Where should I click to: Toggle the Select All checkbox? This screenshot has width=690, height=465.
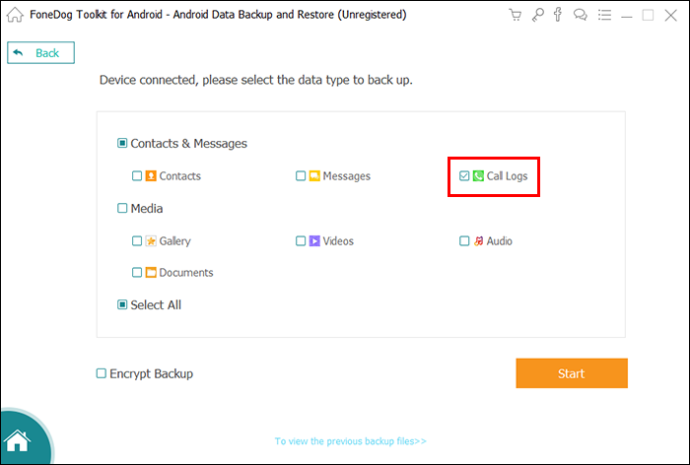tap(122, 305)
